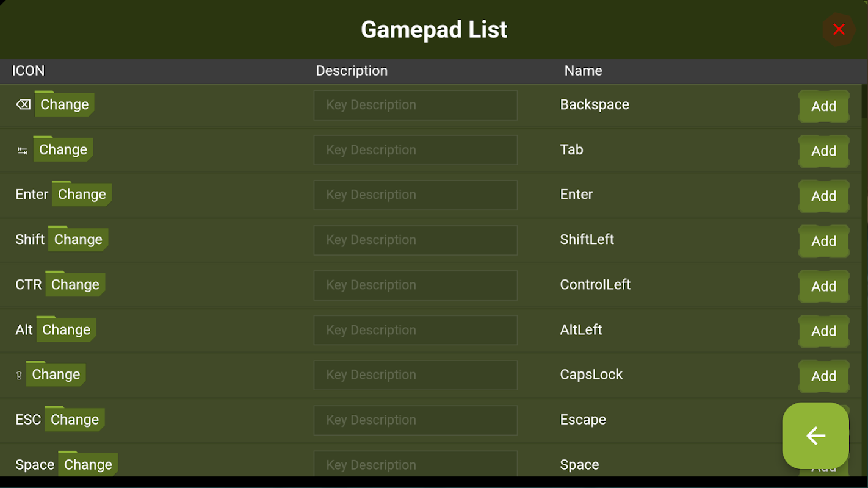Click the Backspace key icon
The image size is (868, 488).
pos(23,105)
